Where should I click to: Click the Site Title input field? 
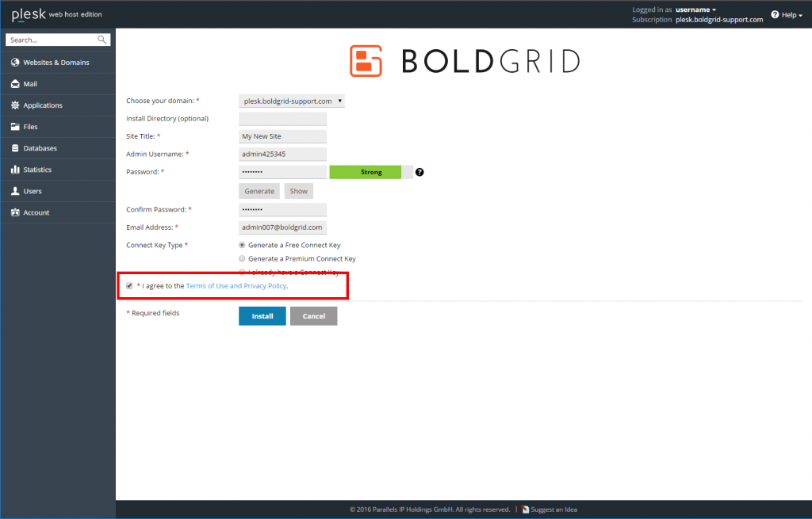point(283,136)
